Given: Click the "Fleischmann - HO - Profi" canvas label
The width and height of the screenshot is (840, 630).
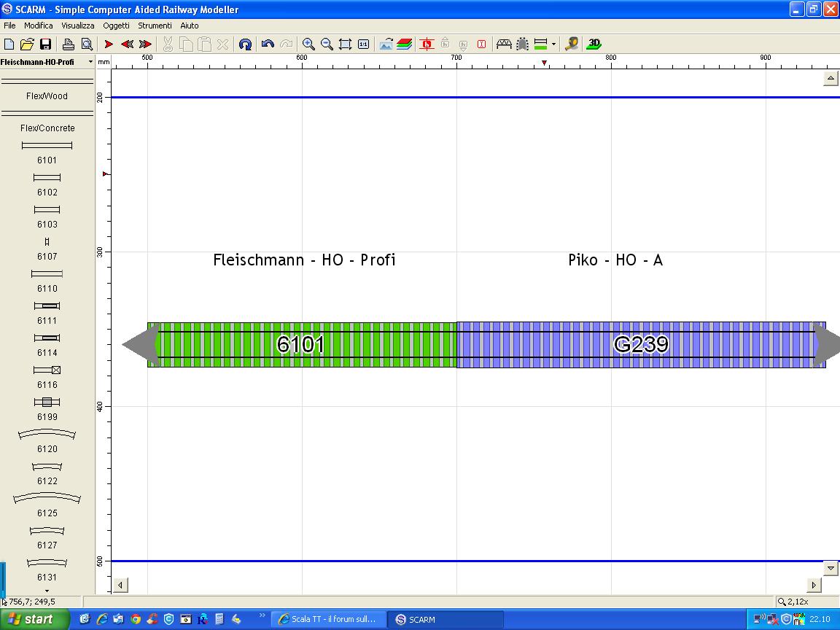Looking at the screenshot, I should click(304, 260).
